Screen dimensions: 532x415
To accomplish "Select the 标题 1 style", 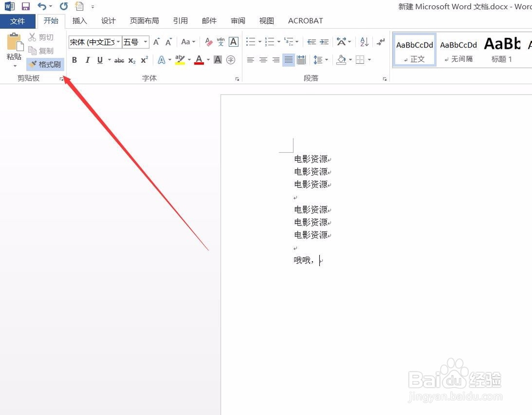I will pyautogui.click(x=501, y=49).
